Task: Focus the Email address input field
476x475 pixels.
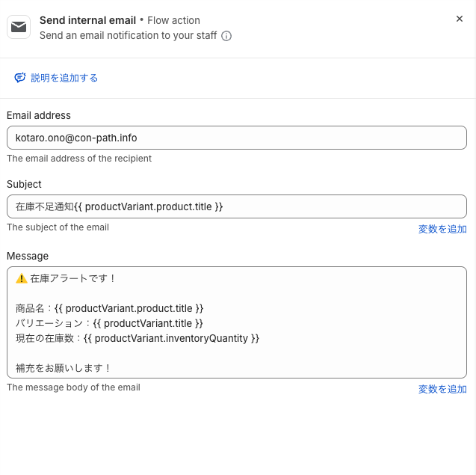Action: [236, 138]
